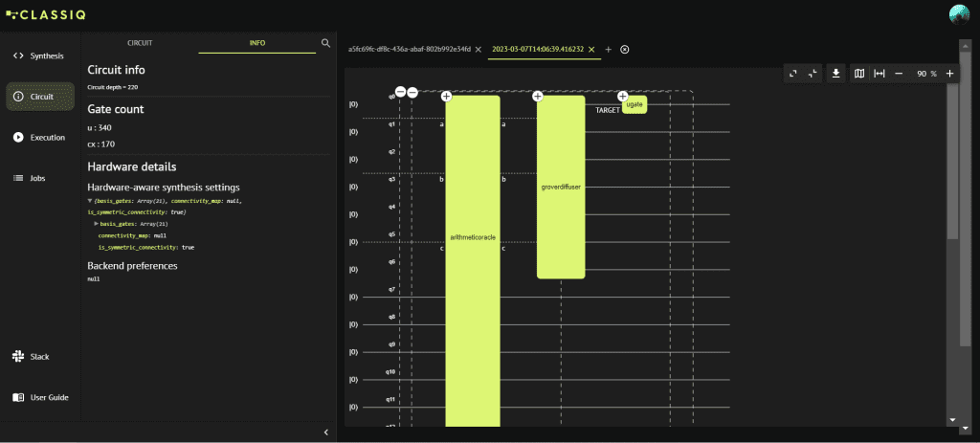The height and width of the screenshot is (443, 980).
Task: Expand the ugate block
Action: (622, 97)
